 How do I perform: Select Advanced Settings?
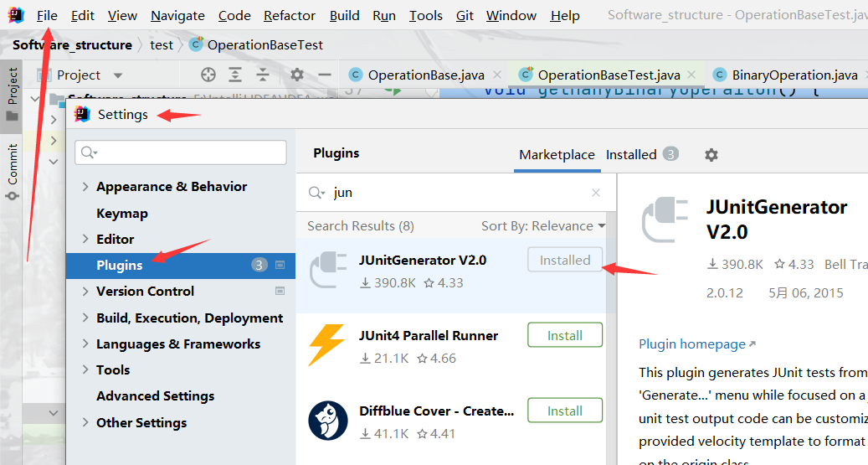(155, 395)
